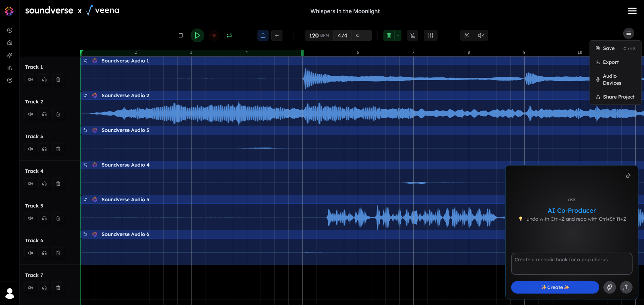Select the Soundverse Audio 2 clip title
Viewport: 644px width, 305px height.
tap(125, 95)
